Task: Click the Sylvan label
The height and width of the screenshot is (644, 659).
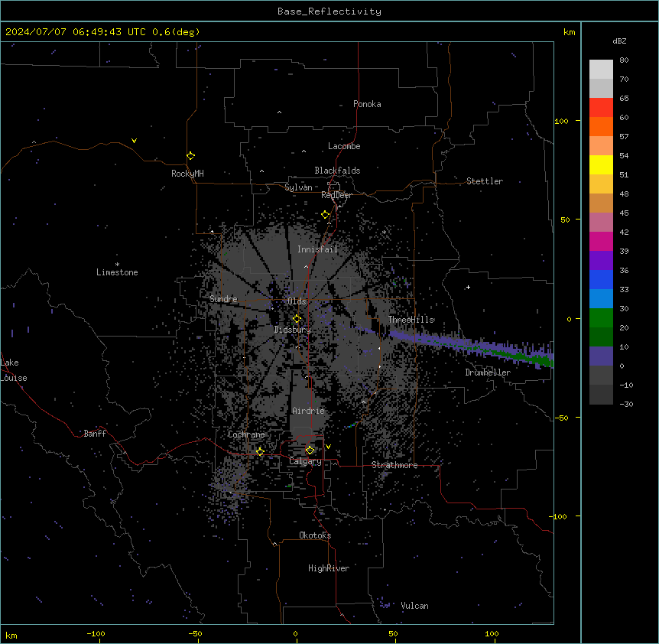Action: pyautogui.click(x=298, y=187)
